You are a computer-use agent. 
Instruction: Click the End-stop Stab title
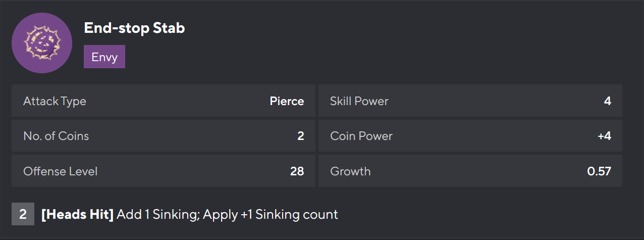(134, 28)
